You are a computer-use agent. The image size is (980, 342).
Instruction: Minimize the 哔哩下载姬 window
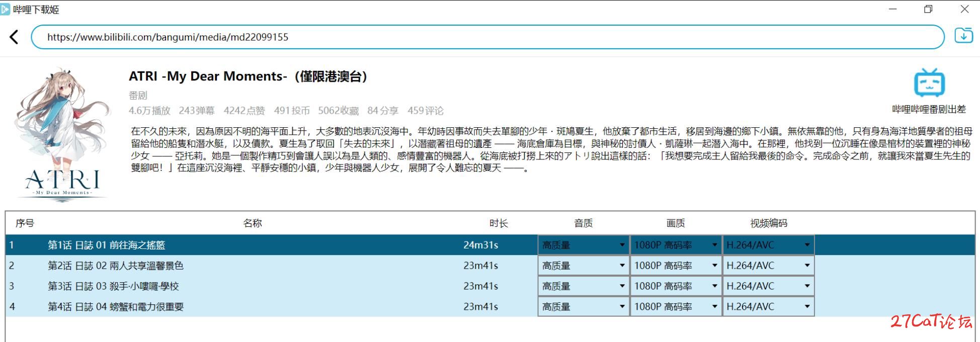tap(893, 9)
